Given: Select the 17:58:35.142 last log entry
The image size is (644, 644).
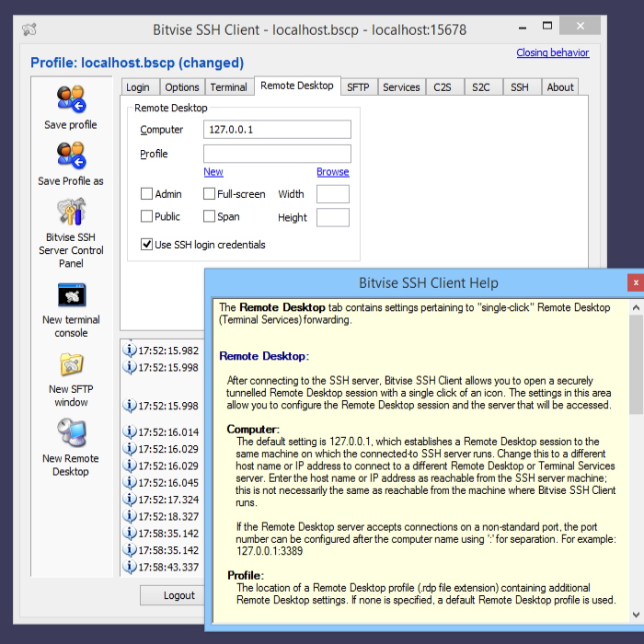Looking at the screenshot, I should click(x=168, y=550).
